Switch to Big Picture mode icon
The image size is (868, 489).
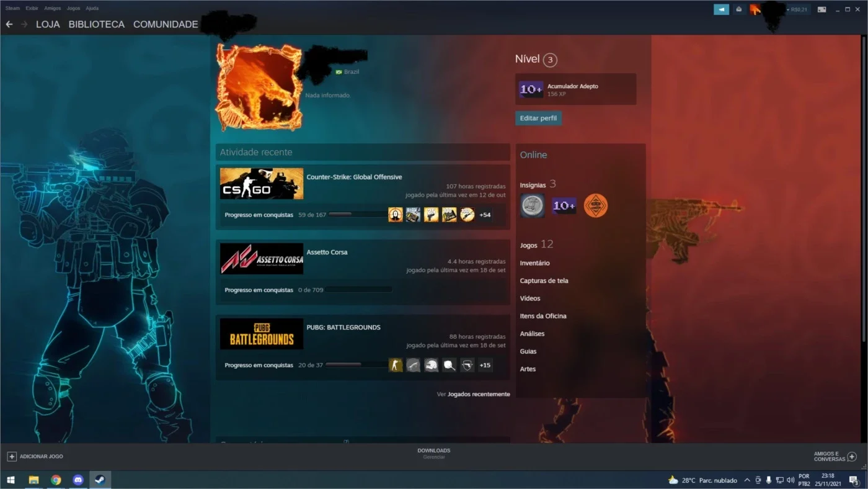(821, 9)
